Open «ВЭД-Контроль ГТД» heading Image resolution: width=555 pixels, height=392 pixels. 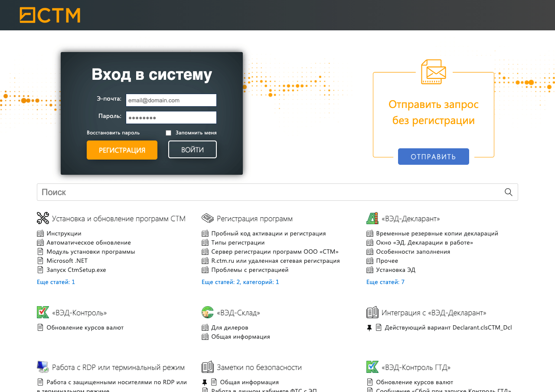pos(416,367)
